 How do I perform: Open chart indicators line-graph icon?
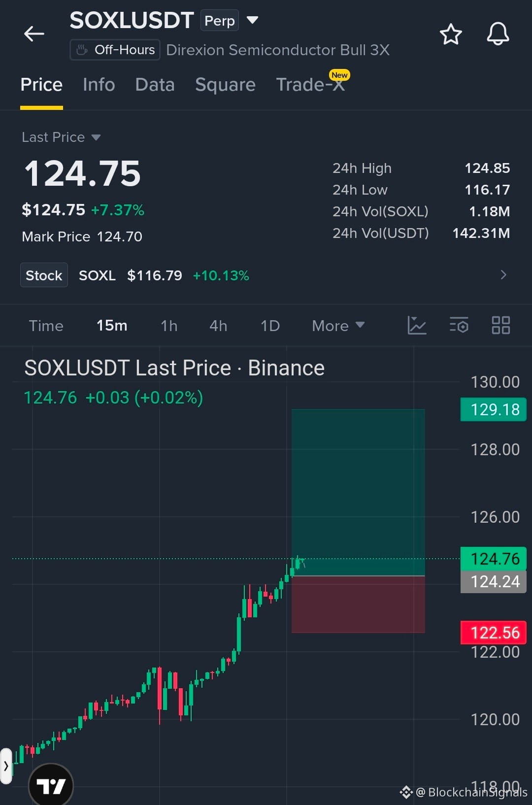coord(417,325)
